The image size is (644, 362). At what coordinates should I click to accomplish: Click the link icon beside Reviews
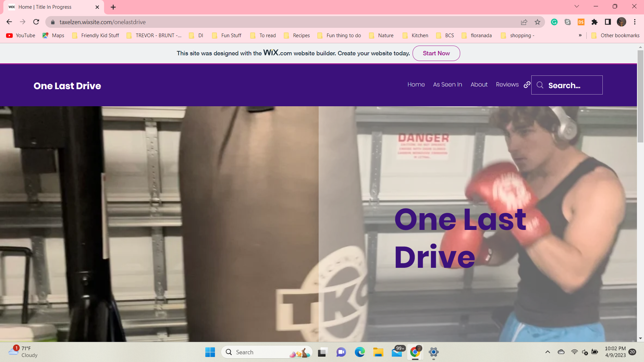pyautogui.click(x=527, y=84)
